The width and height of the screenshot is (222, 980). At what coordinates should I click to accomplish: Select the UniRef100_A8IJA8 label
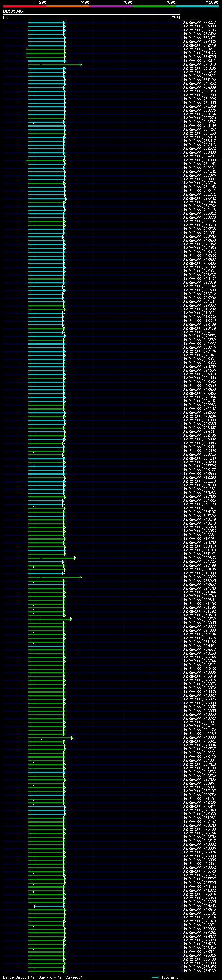point(199,604)
